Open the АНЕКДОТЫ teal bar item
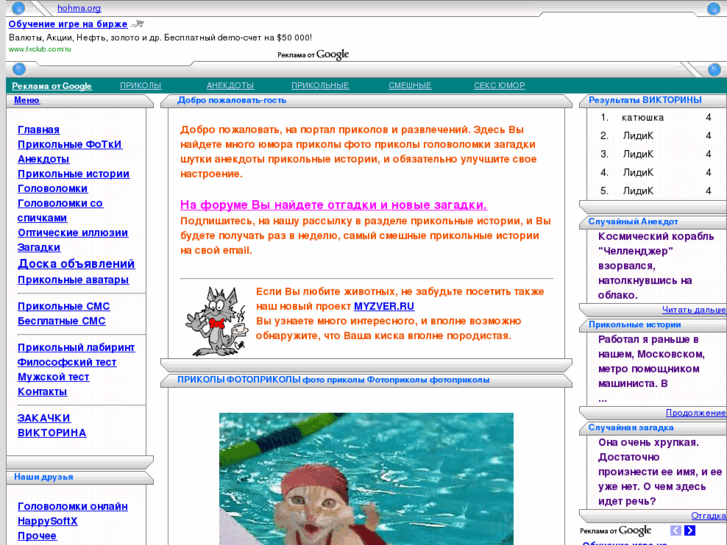 [x=230, y=85]
